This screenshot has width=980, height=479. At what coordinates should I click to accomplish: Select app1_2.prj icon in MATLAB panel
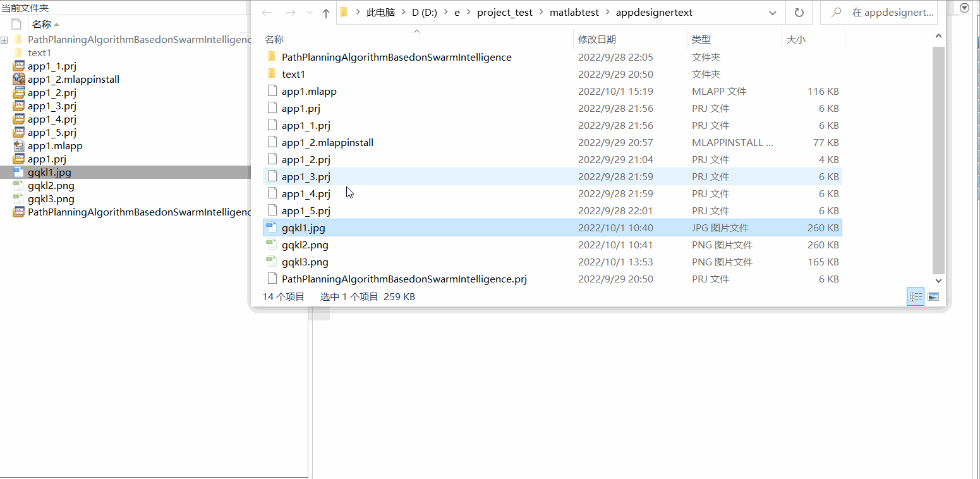18,92
